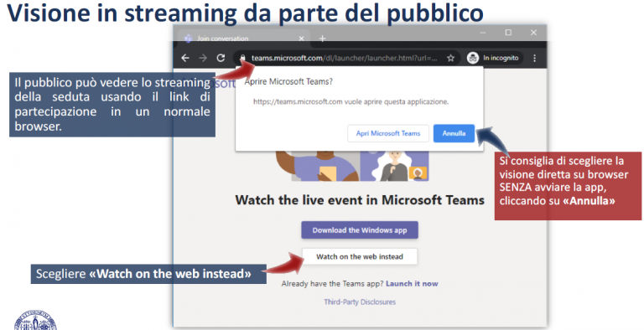Reload the page with refresh icon
Image resolution: width=644 pixels, height=330 pixels.
tap(221, 58)
